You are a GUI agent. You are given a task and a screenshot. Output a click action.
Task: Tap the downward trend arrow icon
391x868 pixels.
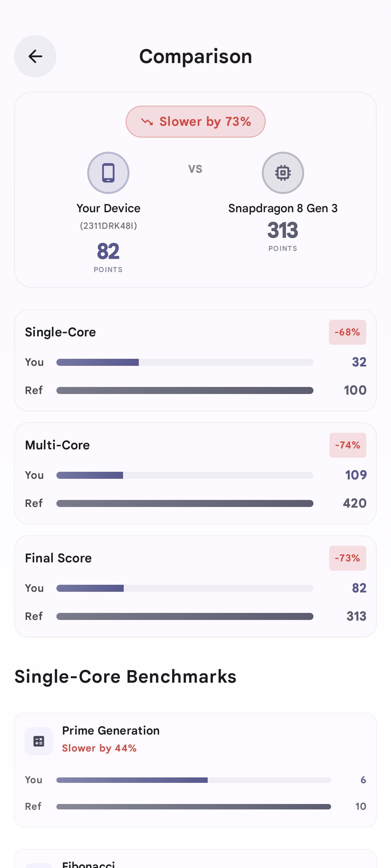point(147,122)
